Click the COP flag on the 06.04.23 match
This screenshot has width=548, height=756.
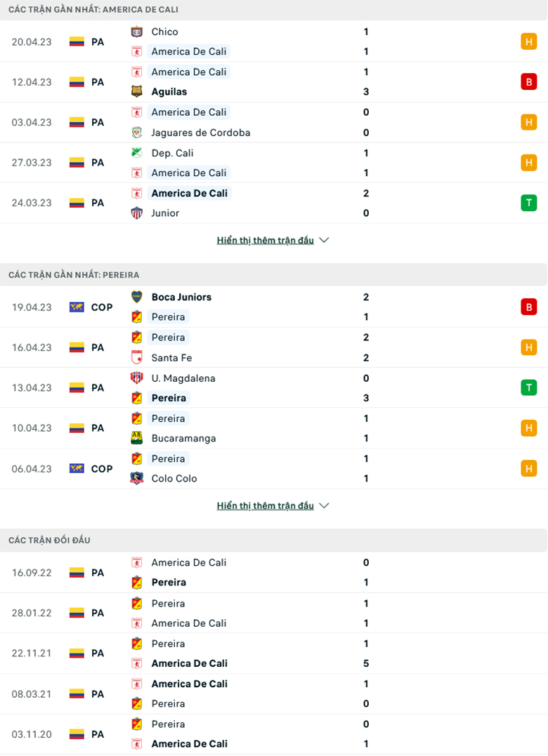coord(77,468)
